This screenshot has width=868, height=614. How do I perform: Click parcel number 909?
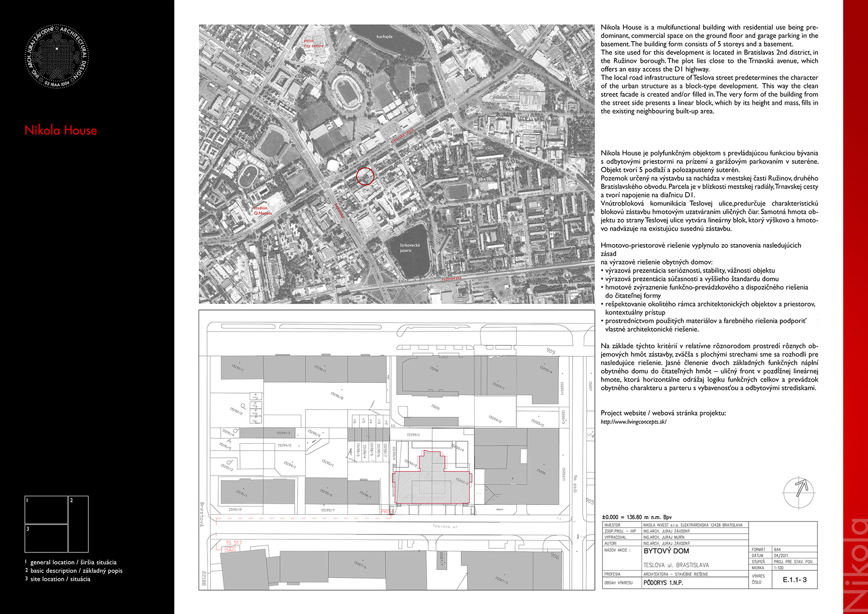click(x=551, y=351)
